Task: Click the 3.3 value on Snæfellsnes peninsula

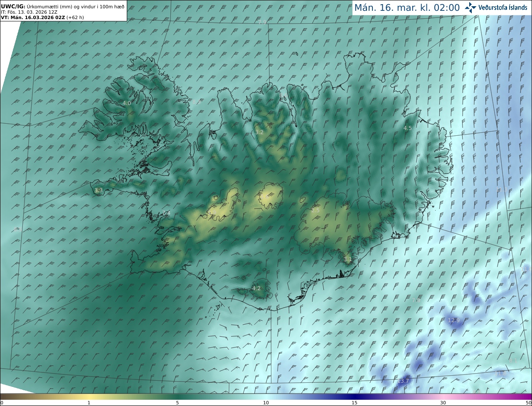Action: 99,191
